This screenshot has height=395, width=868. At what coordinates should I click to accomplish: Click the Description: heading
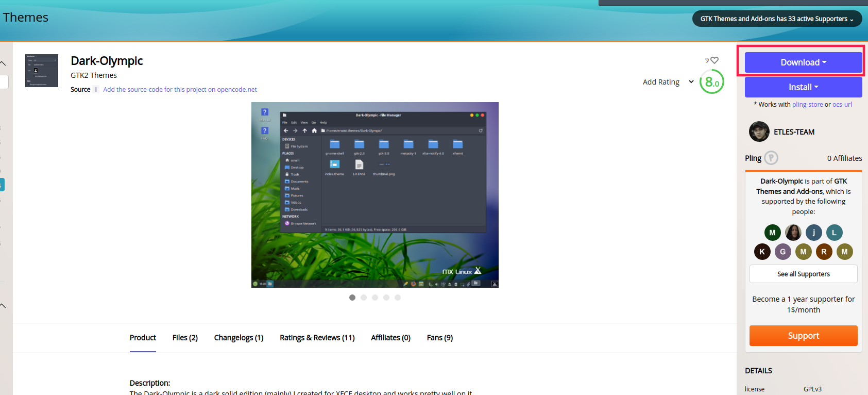tap(150, 383)
